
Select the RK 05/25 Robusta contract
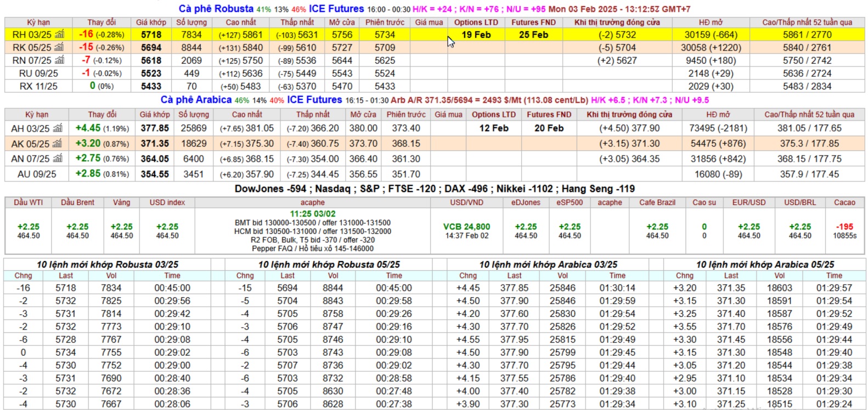click(x=32, y=47)
